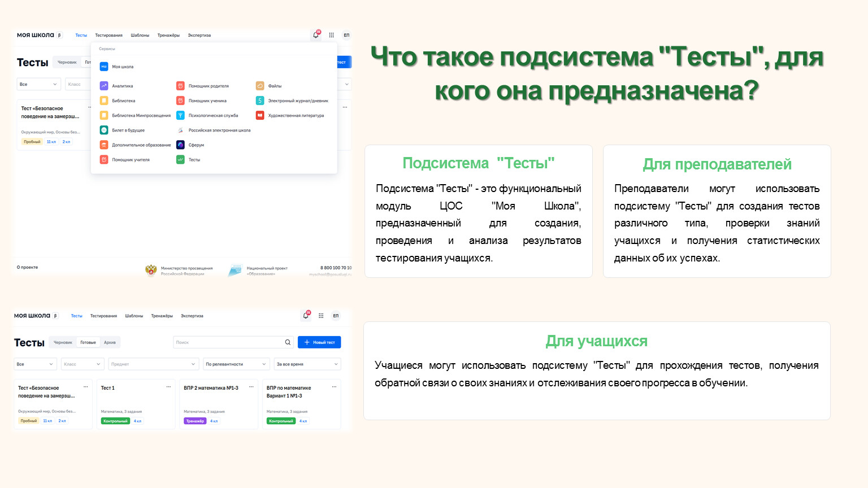Open apps grid in tests-list screenshot
The image size is (868, 488).
[321, 316]
